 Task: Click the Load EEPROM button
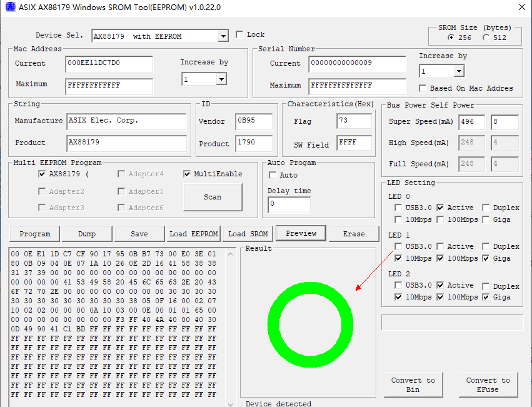[x=194, y=234]
